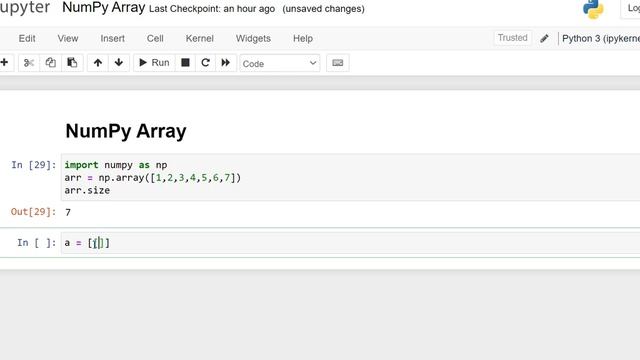Restart the kernel circular arrow icon

[205, 62]
